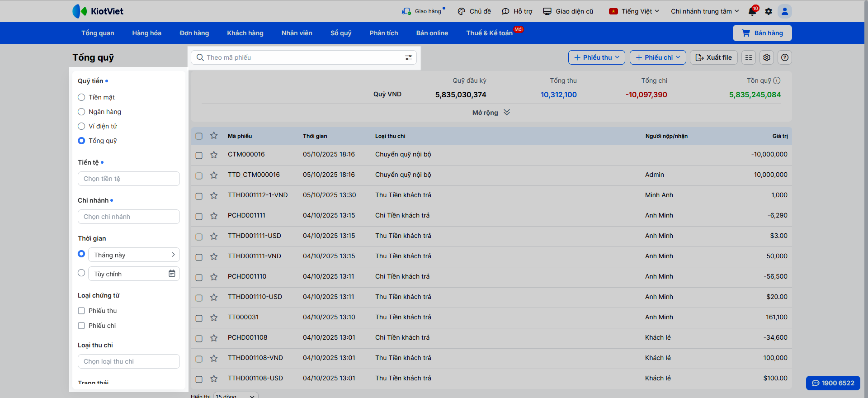This screenshot has width=868, height=398.
Task: Star the TTHD001108-VND voucher
Action: (214, 358)
